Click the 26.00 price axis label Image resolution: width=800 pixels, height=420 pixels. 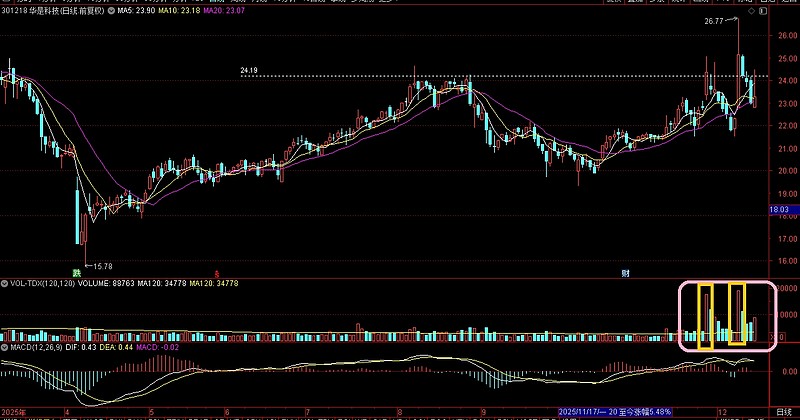(788, 36)
